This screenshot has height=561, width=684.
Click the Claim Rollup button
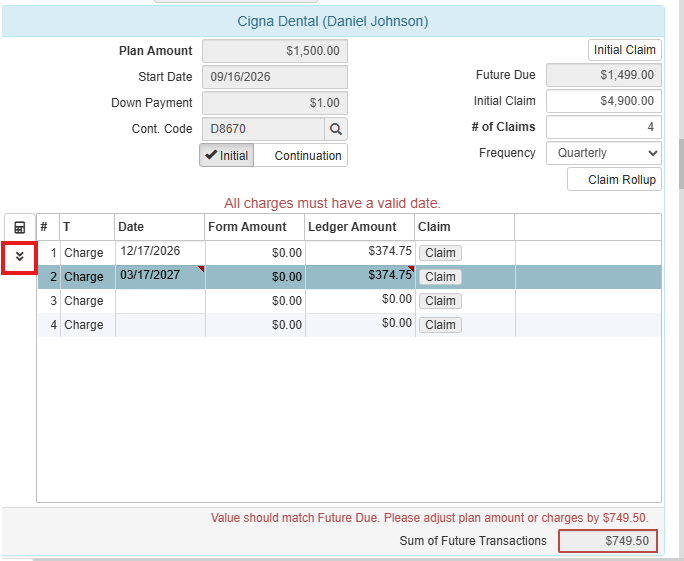pyautogui.click(x=614, y=180)
